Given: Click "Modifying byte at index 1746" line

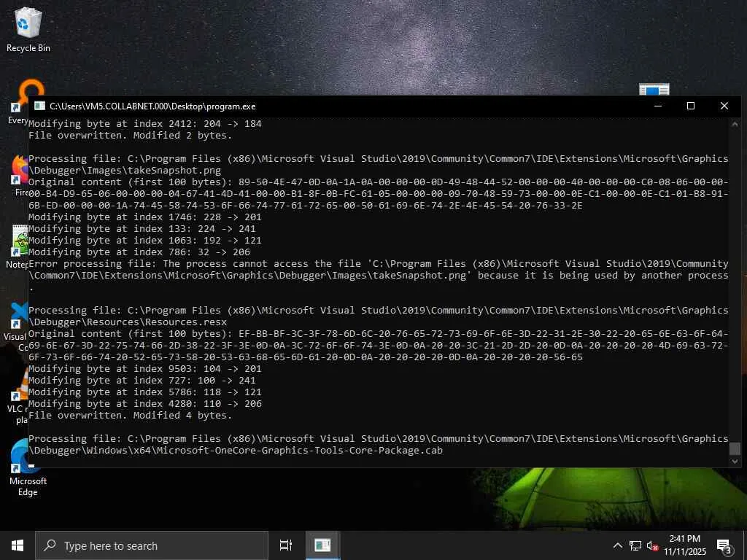Looking at the screenshot, I should [x=145, y=217].
